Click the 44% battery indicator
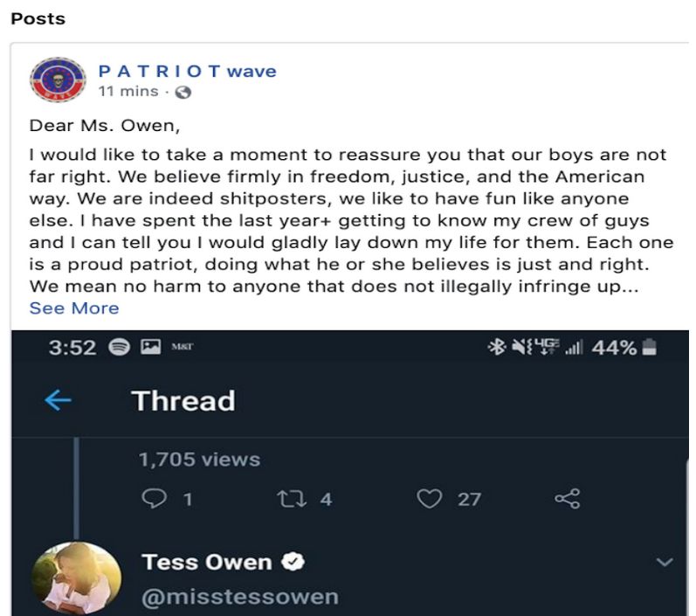696x616 pixels. tap(624, 347)
